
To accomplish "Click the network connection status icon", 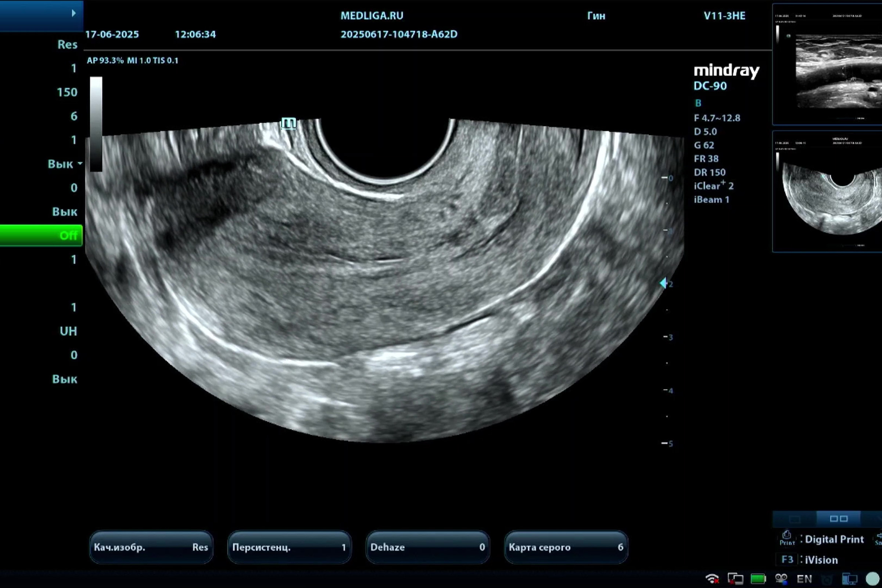I will (x=735, y=578).
